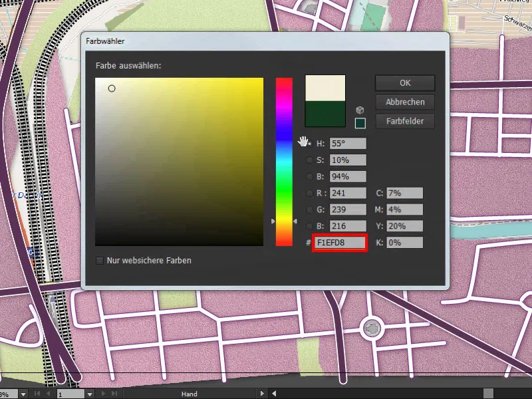Go to the next artboard

[103, 394]
